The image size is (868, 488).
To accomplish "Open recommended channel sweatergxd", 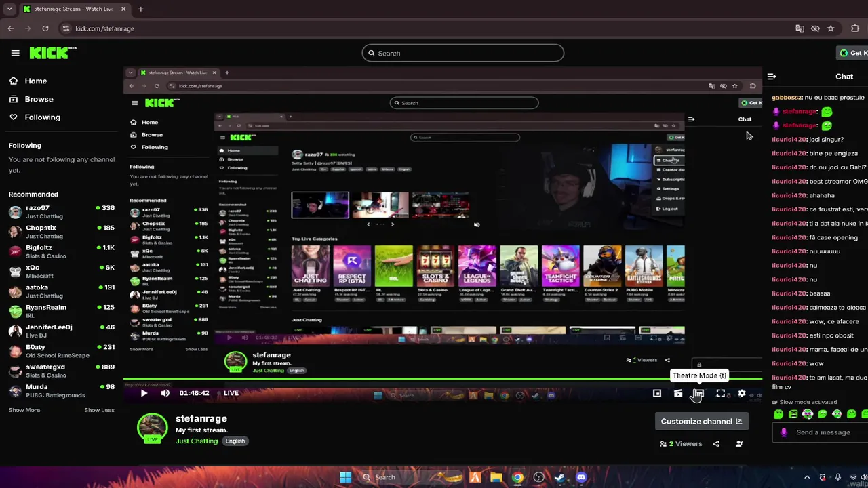I will [x=61, y=371].
